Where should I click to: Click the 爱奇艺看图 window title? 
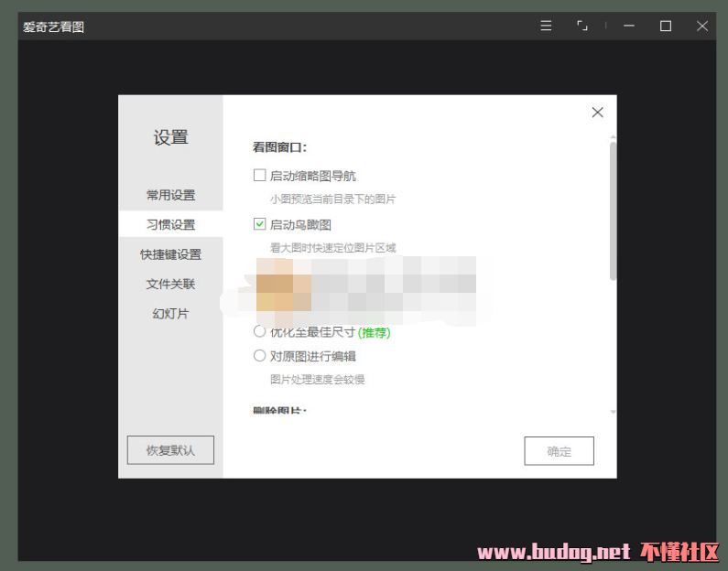[54, 27]
